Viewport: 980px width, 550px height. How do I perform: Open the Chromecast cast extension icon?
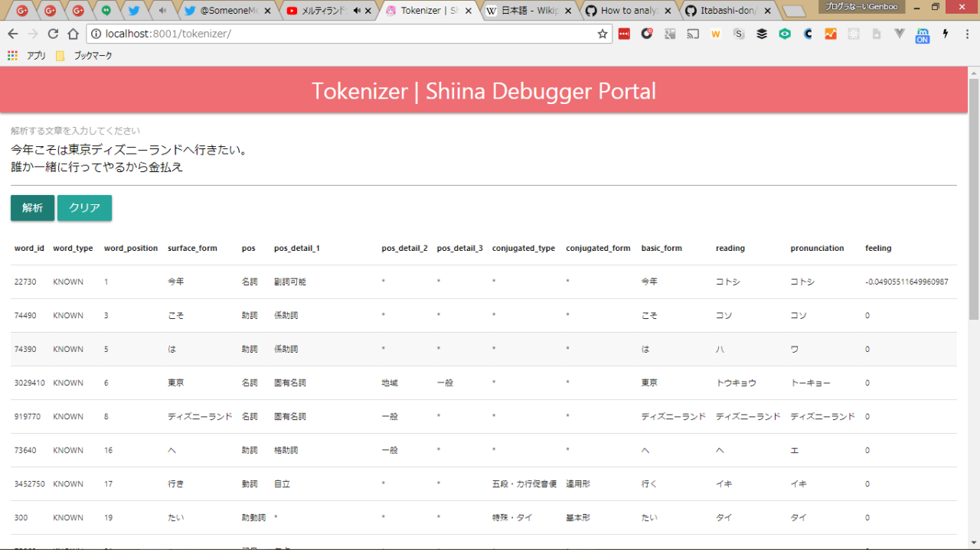point(693,34)
